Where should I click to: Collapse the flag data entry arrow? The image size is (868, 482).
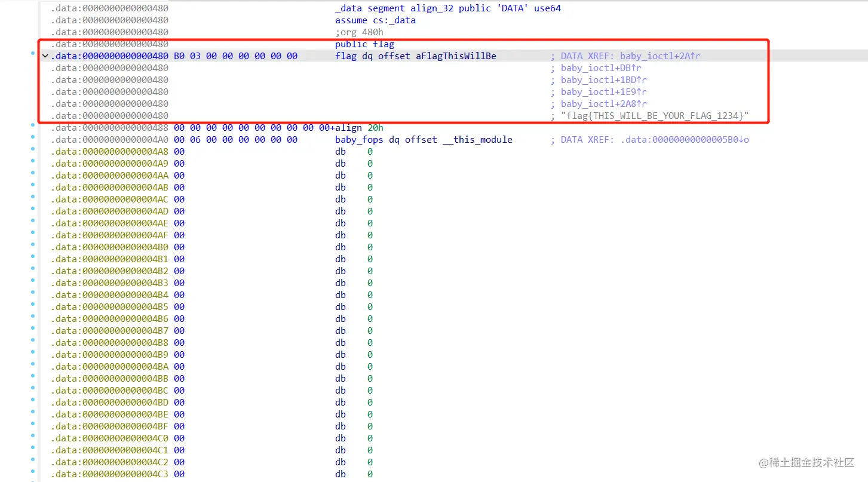click(x=45, y=56)
